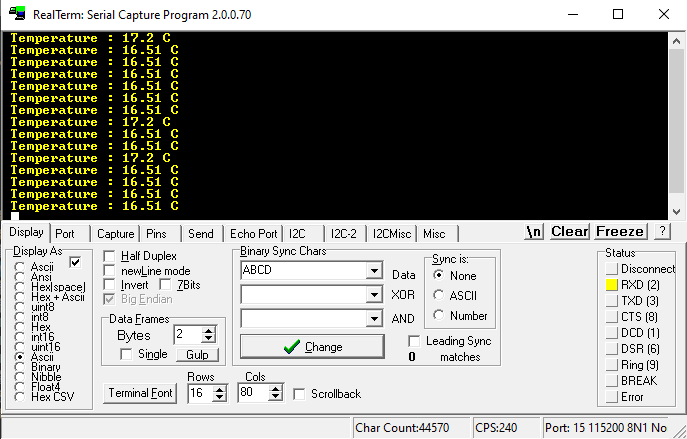Click the BREAK status indicator

coord(611,381)
